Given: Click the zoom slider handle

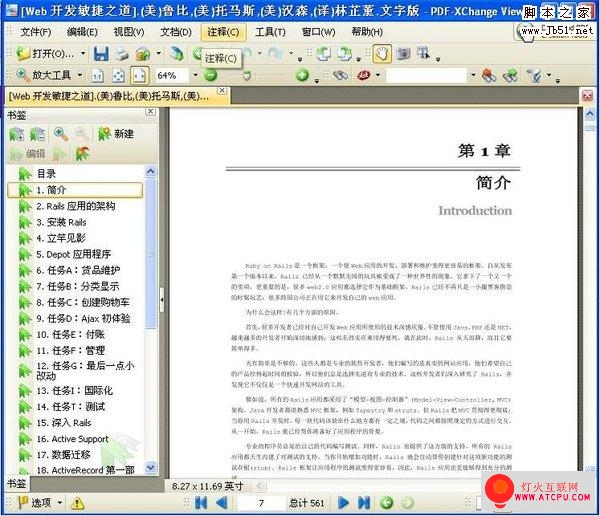Looking at the screenshot, I should [x=247, y=75].
